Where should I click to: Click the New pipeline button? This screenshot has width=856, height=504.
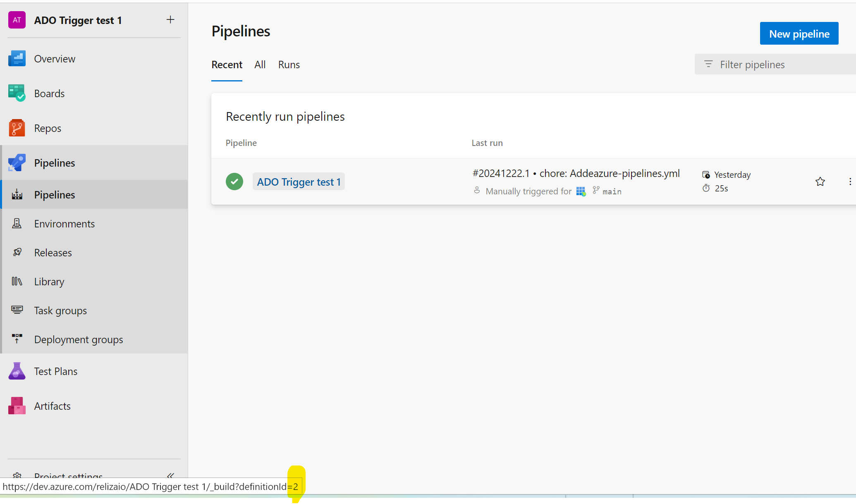(799, 33)
